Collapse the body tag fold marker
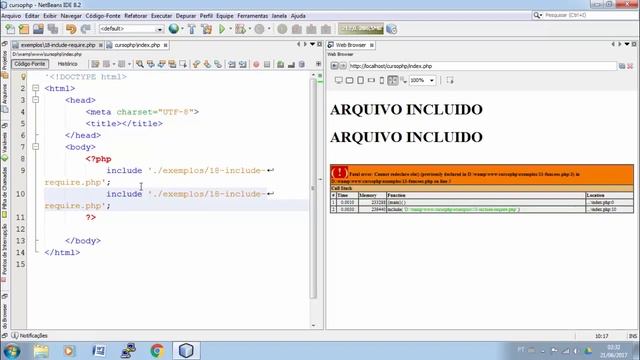640x360 pixels. pos(36,147)
